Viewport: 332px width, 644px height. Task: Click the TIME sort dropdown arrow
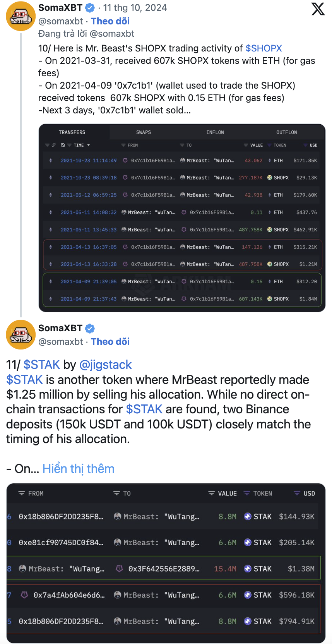(x=89, y=145)
